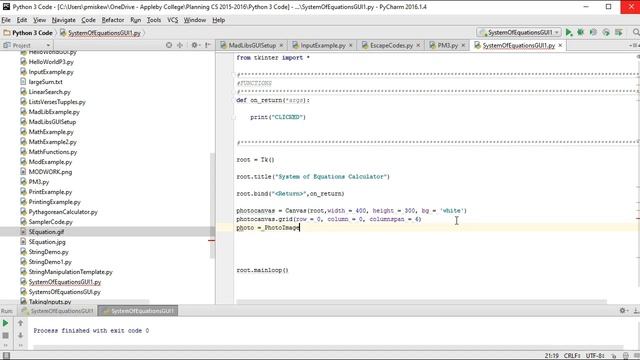Screen dimensions: 640x360
Task: Stop process with Run panel stop square
Action: point(5,336)
